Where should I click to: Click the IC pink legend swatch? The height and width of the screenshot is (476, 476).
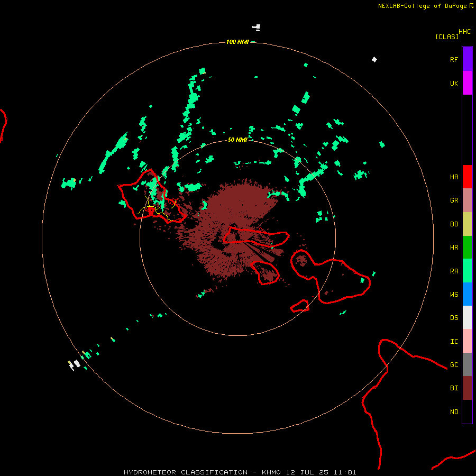pyautogui.click(x=467, y=341)
